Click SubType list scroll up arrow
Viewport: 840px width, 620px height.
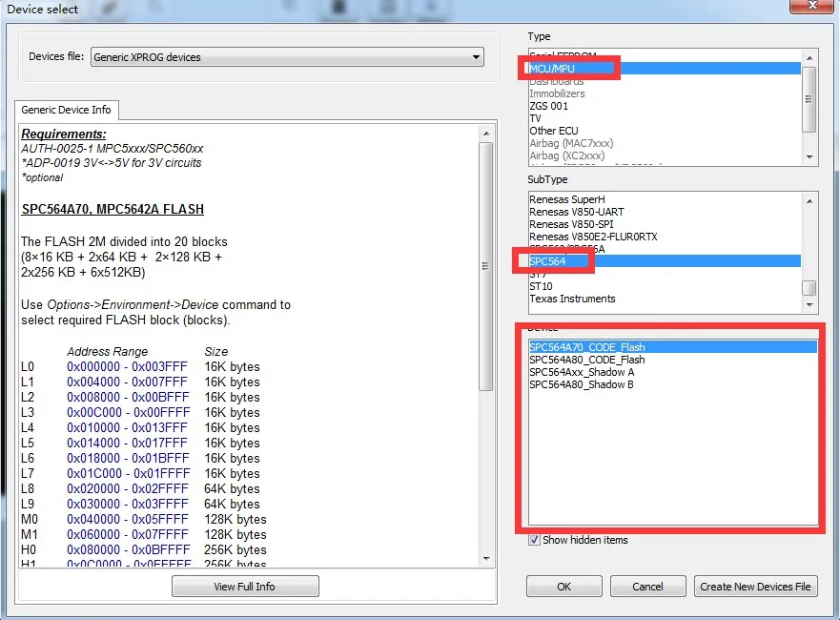[x=809, y=201]
